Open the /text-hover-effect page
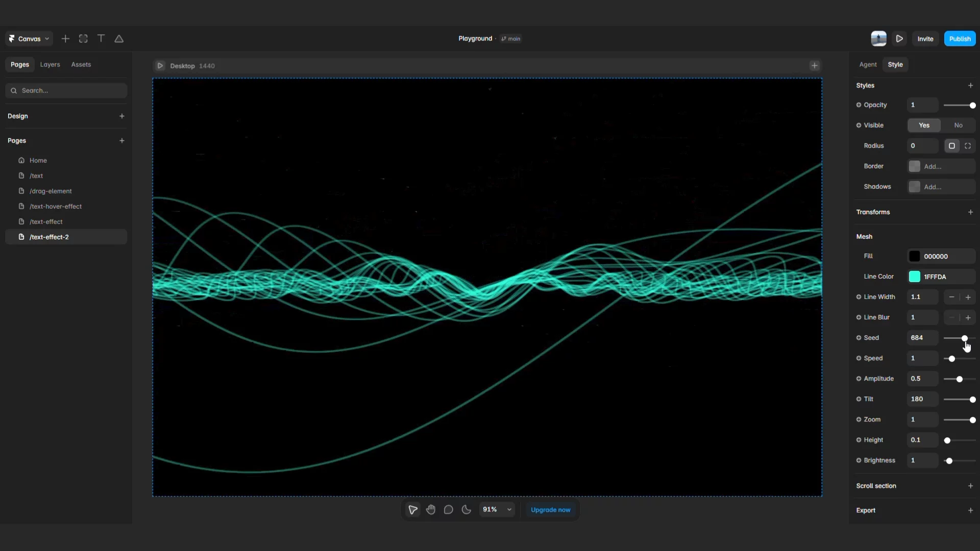 (x=66, y=207)
